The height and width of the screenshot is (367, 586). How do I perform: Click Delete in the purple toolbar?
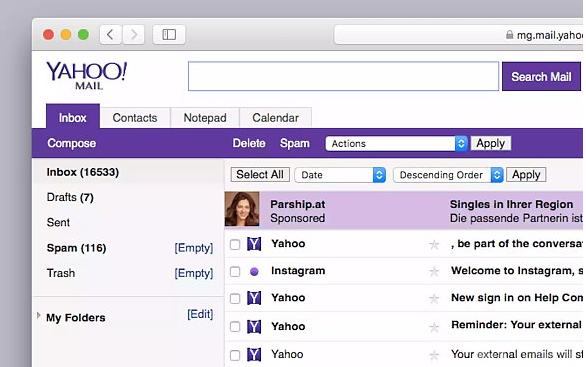point(249,143)
